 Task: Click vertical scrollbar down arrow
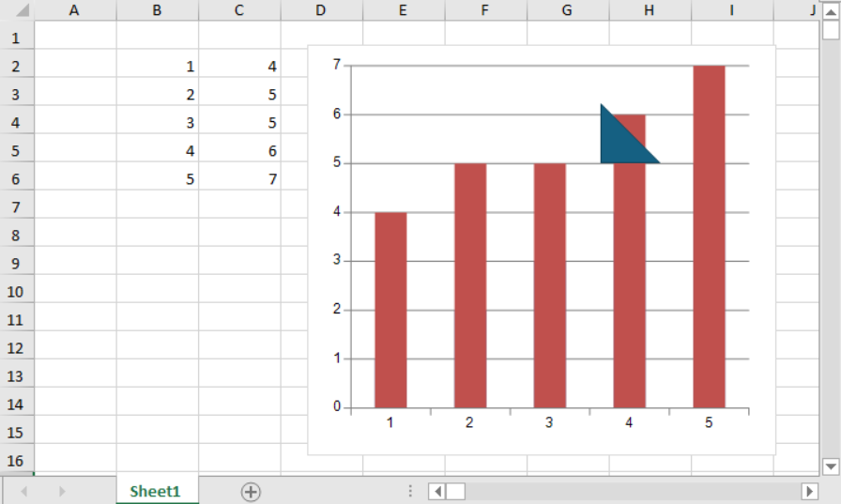point(830,466)
